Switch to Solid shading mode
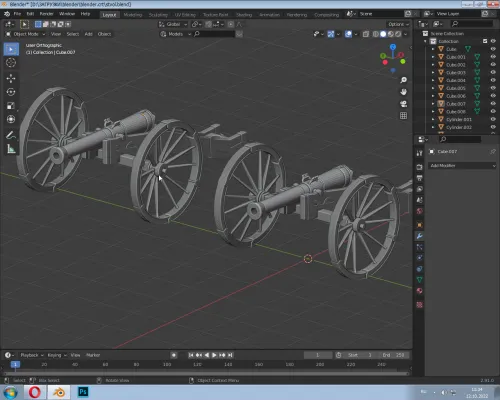Viewport: 500px width, 400px height. coord(383,34)
